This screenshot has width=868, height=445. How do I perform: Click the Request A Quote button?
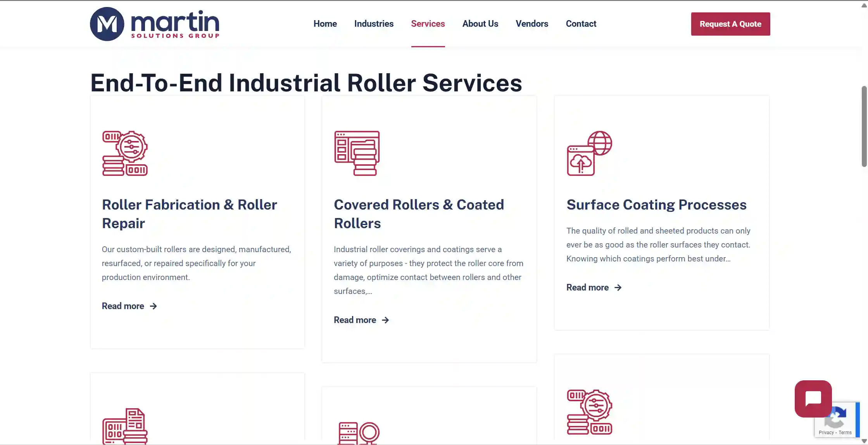730,24
